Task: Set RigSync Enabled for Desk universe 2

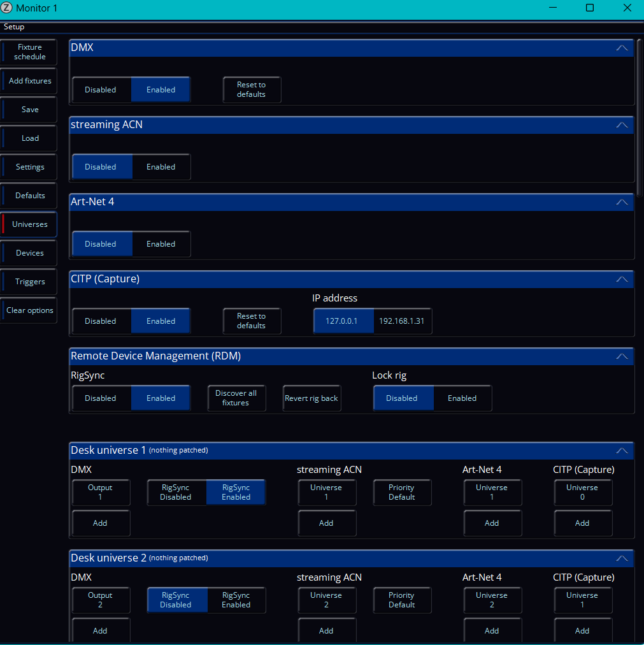Action: pos(236,600)
